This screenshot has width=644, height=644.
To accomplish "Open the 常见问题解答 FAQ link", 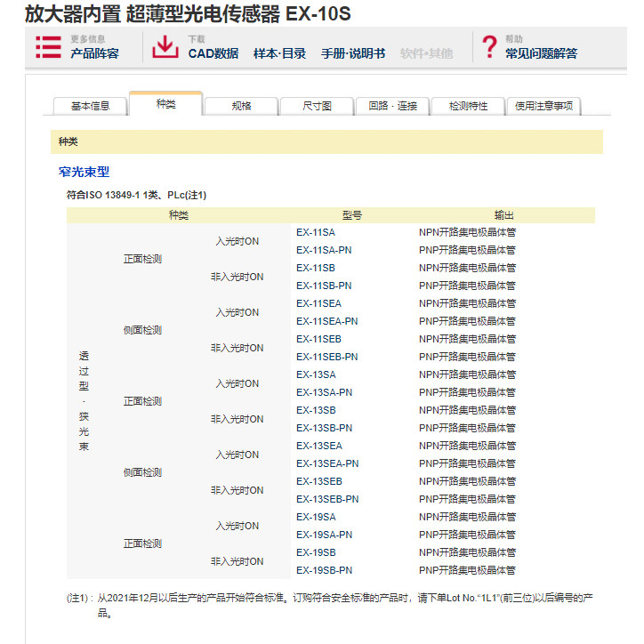I will click(x=541, y=53).
